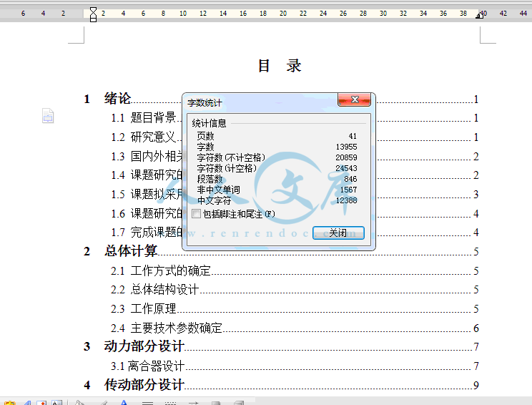Click the Text Box icon in bottom toolbar
The height and width of the screenshot is (405, 532).
[x=56, y=403]
